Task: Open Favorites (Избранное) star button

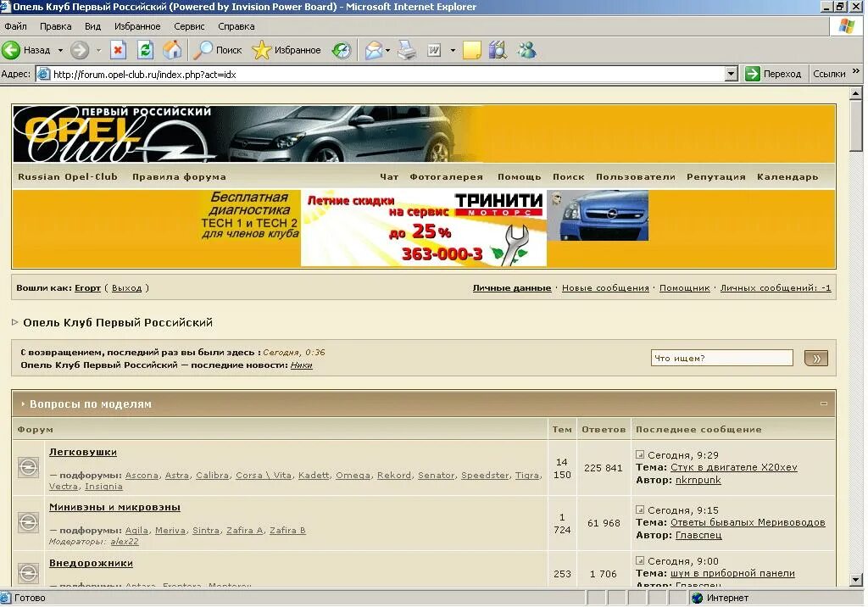Action: coord(287,50)
